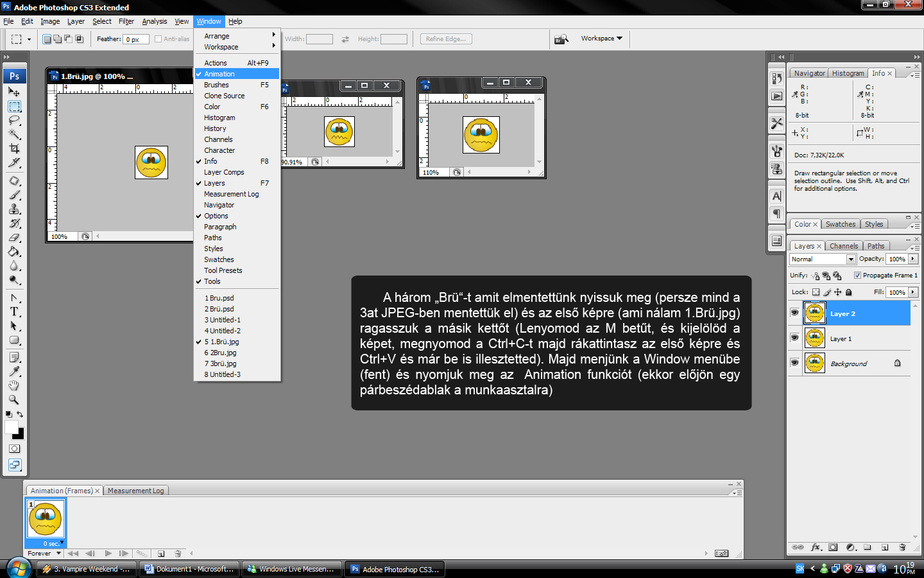Pick the Lasso tool
This screenshot has height=578, width=924.
pos(14,120)
